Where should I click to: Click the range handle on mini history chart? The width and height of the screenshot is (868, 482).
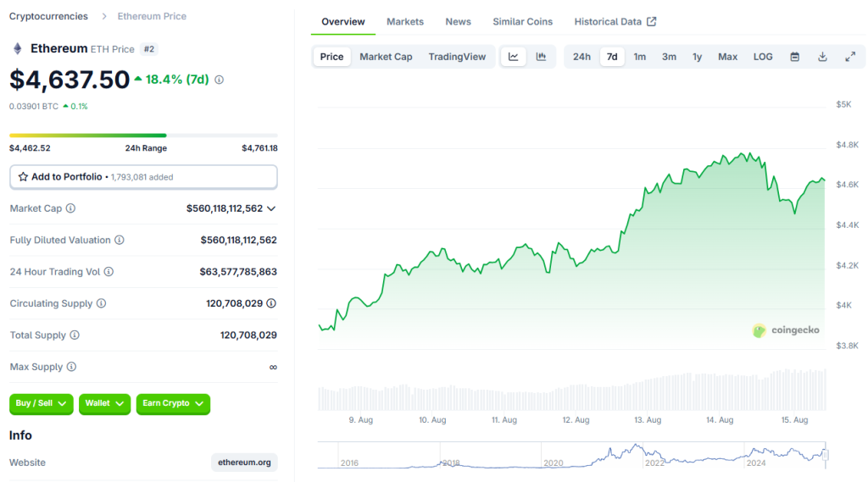826,455
